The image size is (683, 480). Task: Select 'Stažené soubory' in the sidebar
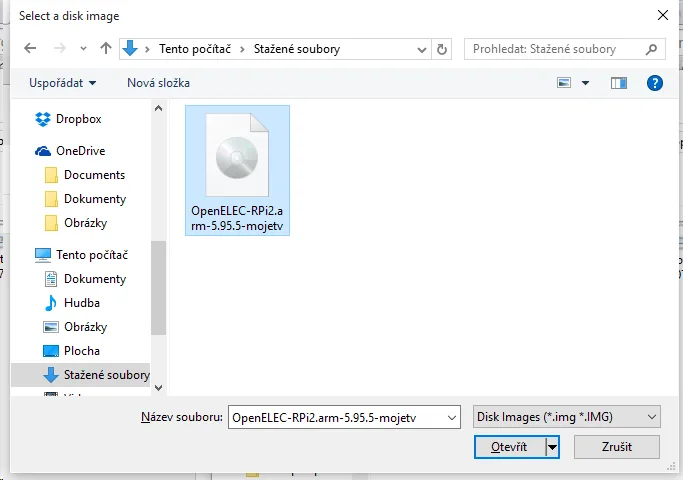pos(81,375)
